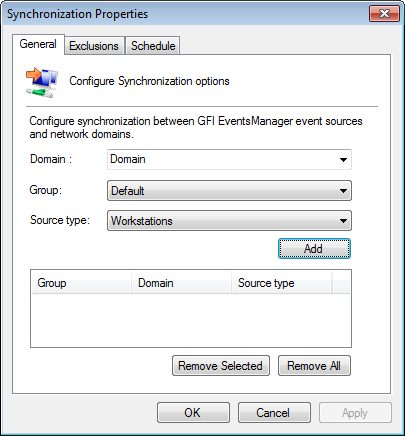Viewport: 405px width, 436px height.
Task: Select the General tab
Action: [38, 44]
